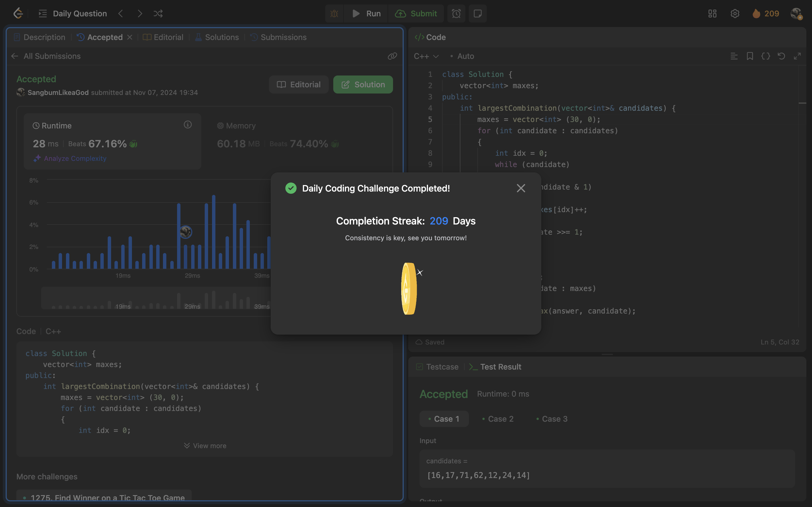
Task: Click the debug bug icon
Action: pos(334,14)
